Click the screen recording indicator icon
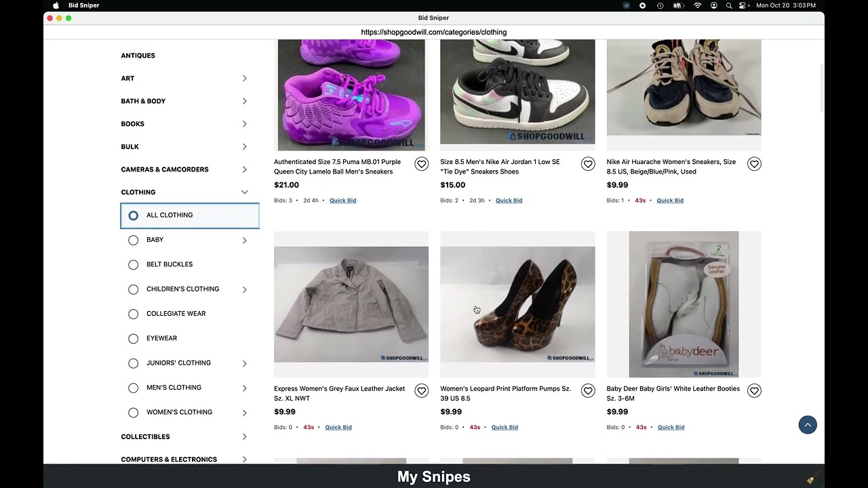This screenshot has width=868, height=488. tap(642, 5)
